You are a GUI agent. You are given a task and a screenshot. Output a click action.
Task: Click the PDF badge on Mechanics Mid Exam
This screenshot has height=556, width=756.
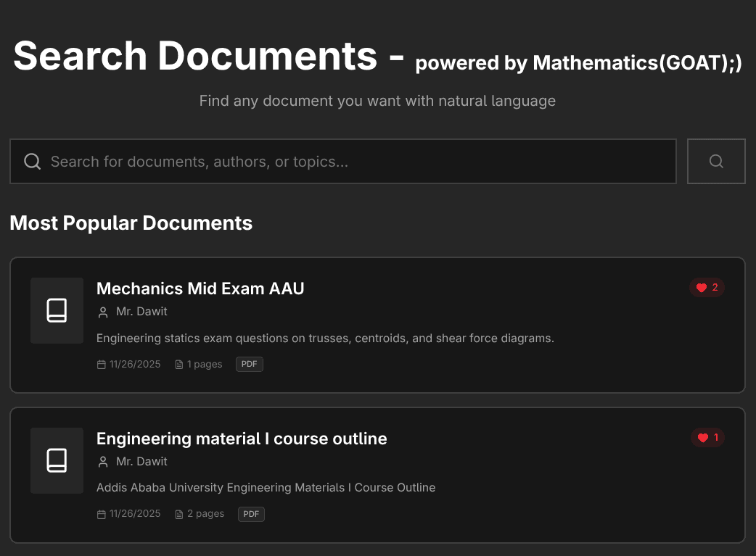(x=249, y=364)
